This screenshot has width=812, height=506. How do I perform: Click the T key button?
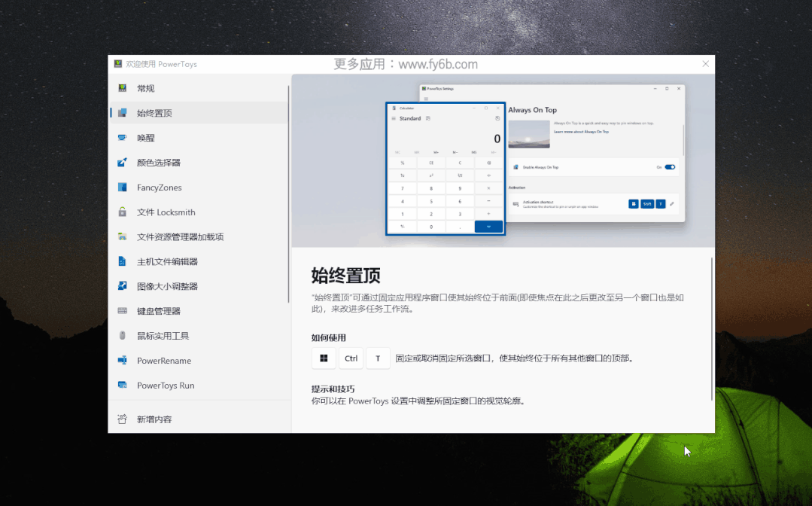pos(378,358)
